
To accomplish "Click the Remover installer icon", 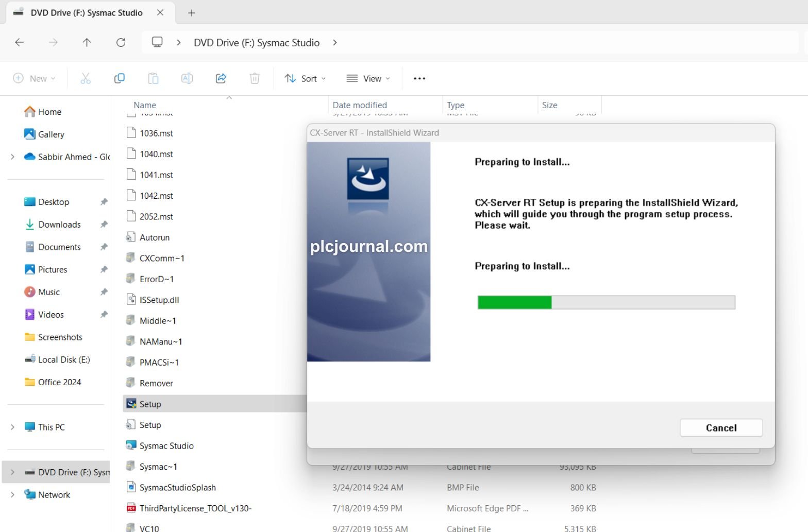I will (x=131, y=383).
